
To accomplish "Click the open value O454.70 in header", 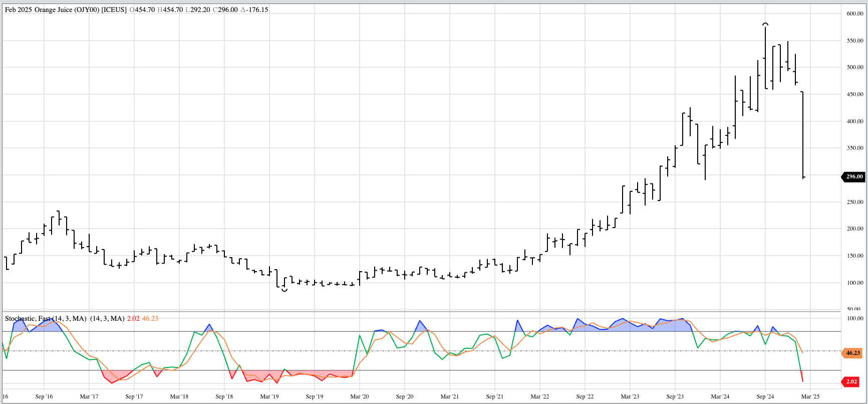I will (142, 10).
